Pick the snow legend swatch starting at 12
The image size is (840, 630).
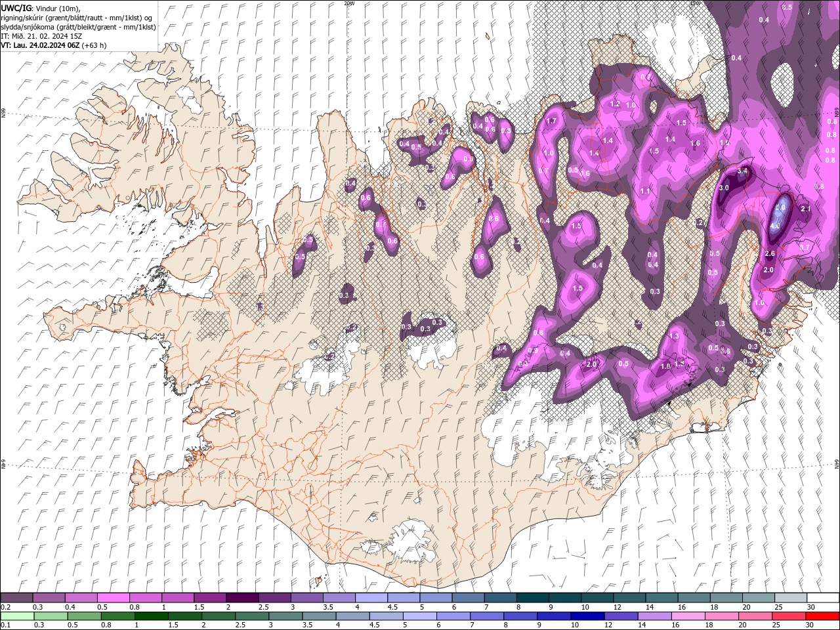tap(630, 598)
